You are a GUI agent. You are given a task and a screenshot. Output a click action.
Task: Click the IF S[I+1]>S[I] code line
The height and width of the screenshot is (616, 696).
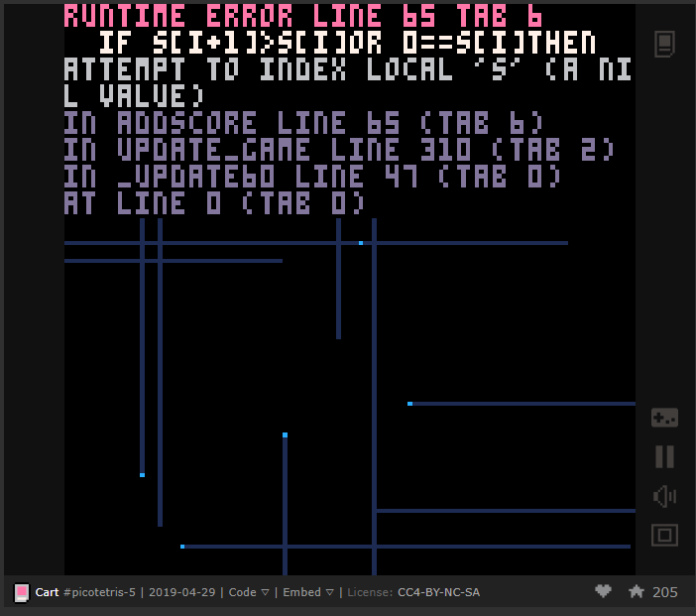point(347,43)
